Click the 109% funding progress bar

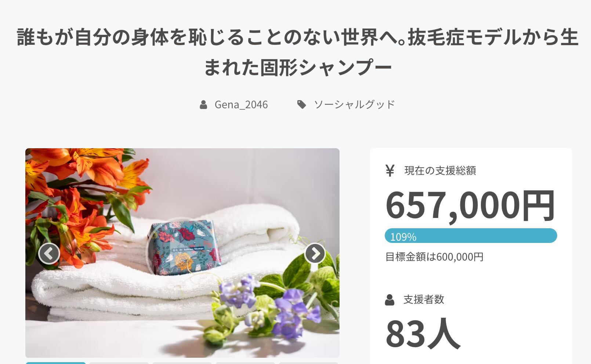pyautogui.click(x=471, y=236)
